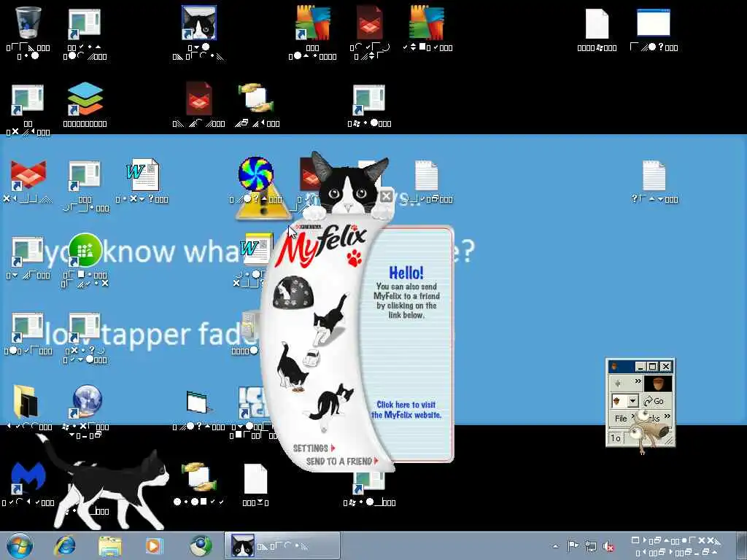Click the red paw print in MyFelix
Screen dimensions: 747x560
tap(355, 257)
